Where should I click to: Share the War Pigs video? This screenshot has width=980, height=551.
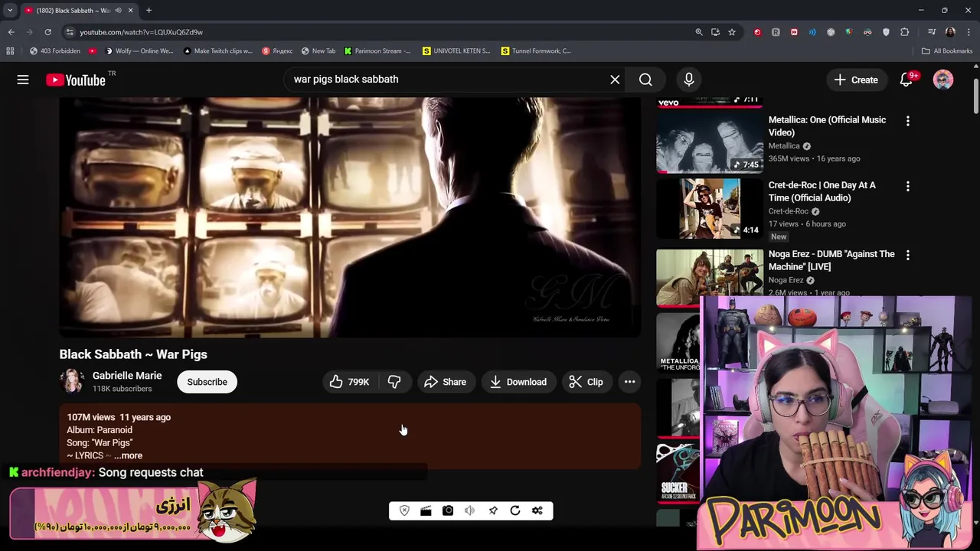[x=445, y=382]
